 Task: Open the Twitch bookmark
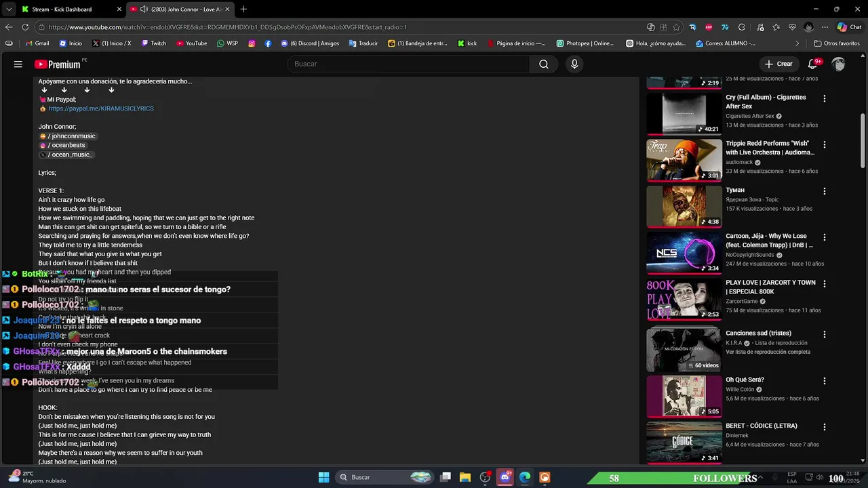[154, 43]
